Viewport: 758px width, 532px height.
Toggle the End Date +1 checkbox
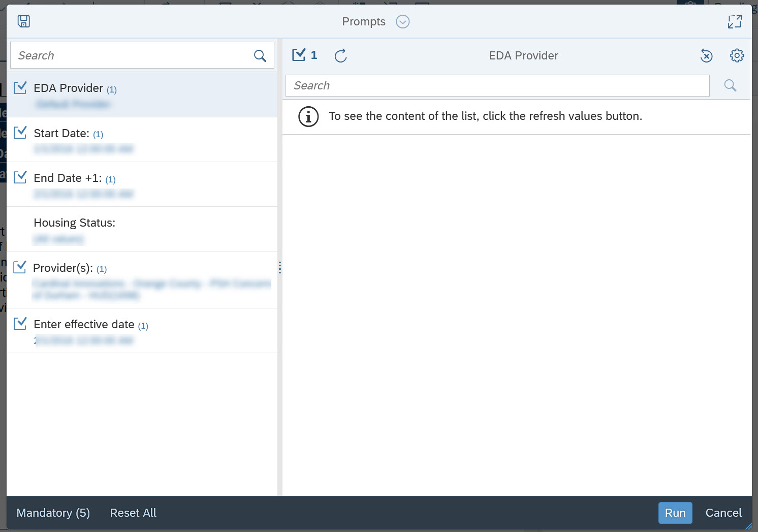(20, 177)
